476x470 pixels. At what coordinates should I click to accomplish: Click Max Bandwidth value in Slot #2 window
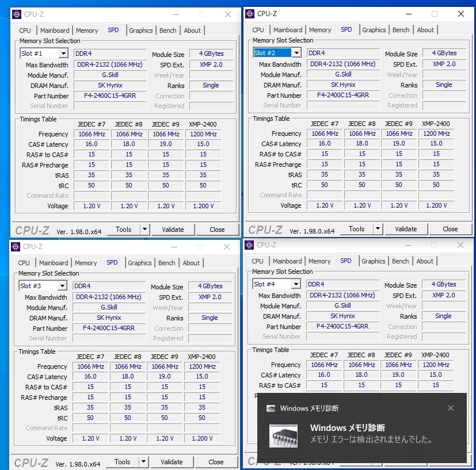343,64
